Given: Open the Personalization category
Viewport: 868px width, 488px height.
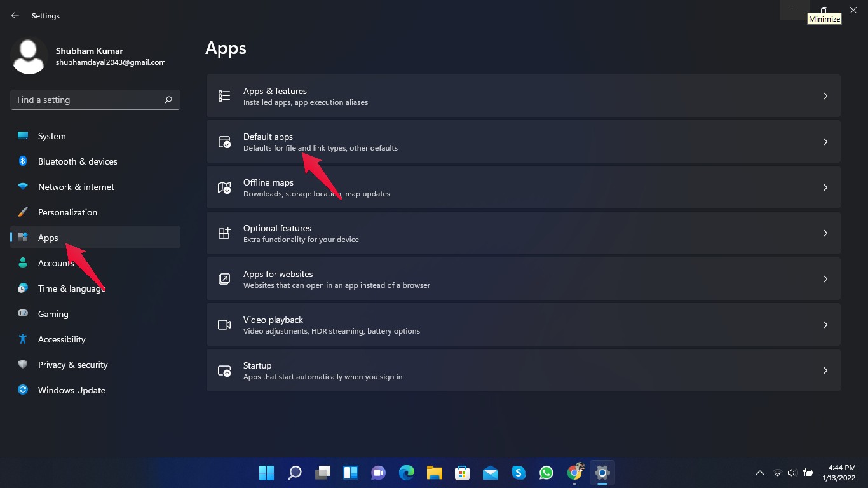Looking at the screenshot, I should click(67, 212).
